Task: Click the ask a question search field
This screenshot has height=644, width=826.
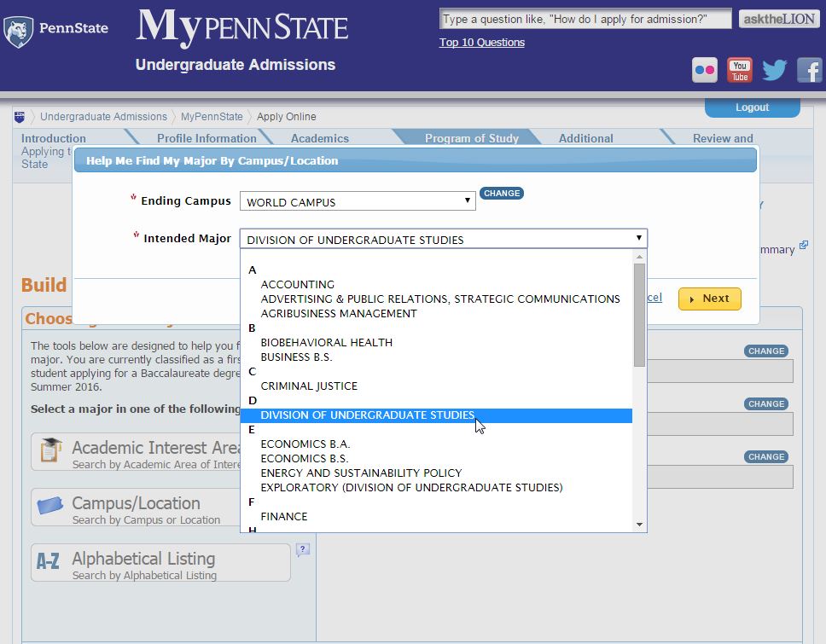Action: [585, 19]
